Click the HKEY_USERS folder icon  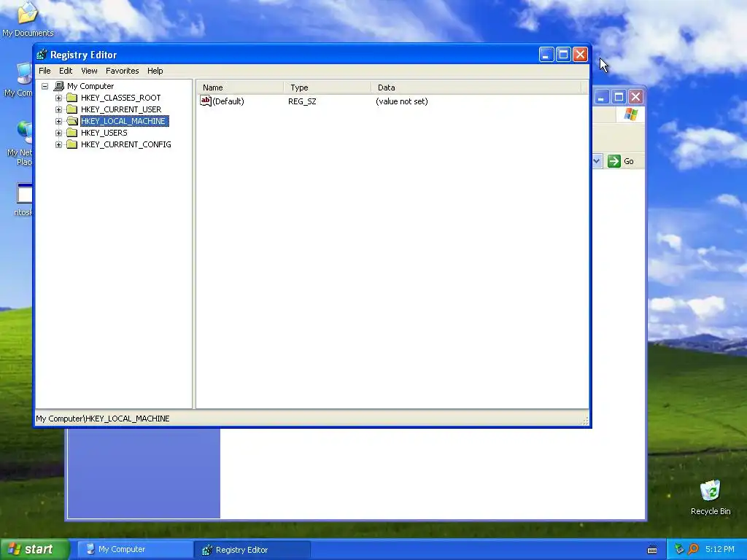tap(72, 133)
